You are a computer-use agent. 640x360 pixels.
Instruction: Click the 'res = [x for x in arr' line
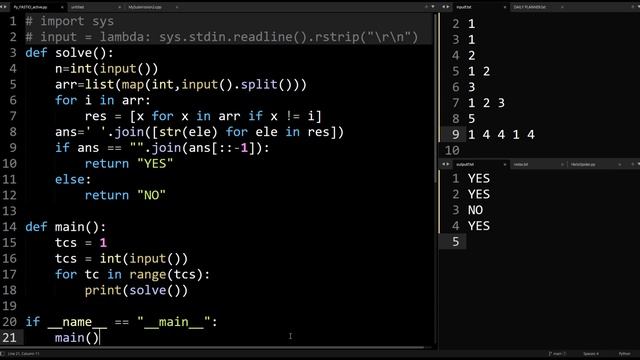point(203,116)
